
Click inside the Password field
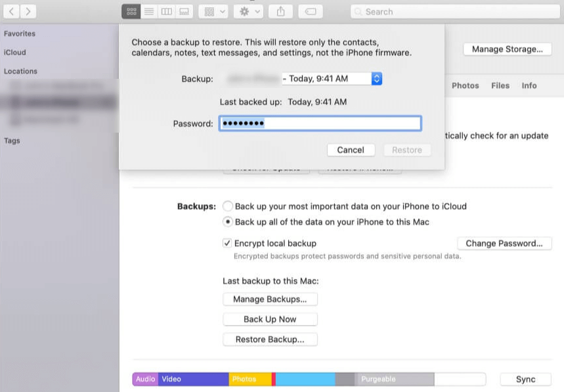(x=320, y=123)
